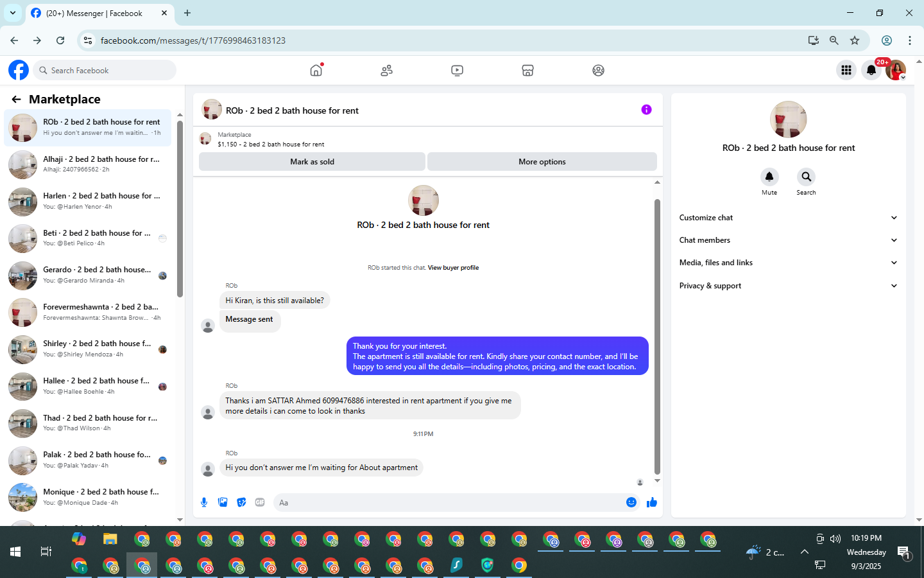Viewport: 924px width, 578px height.
Task: Open File Explorer from the taskbar
Action: 110,539
